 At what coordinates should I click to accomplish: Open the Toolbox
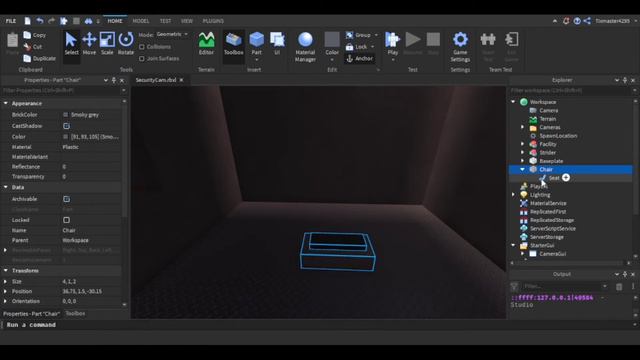tap(233, 43)
